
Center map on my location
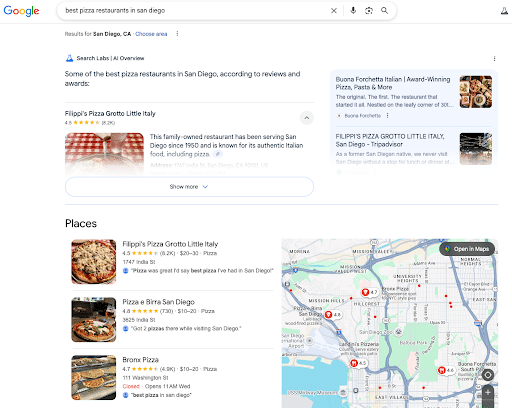[x=488, y=375]
